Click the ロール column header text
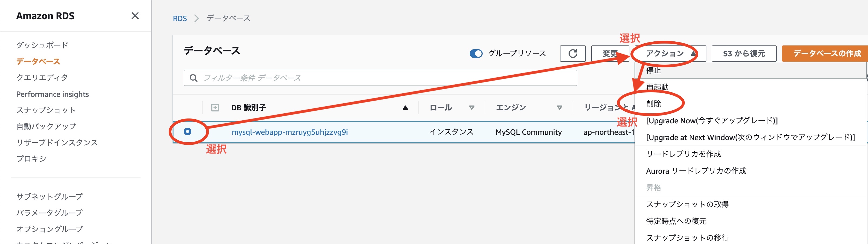 tap(440, 108)
